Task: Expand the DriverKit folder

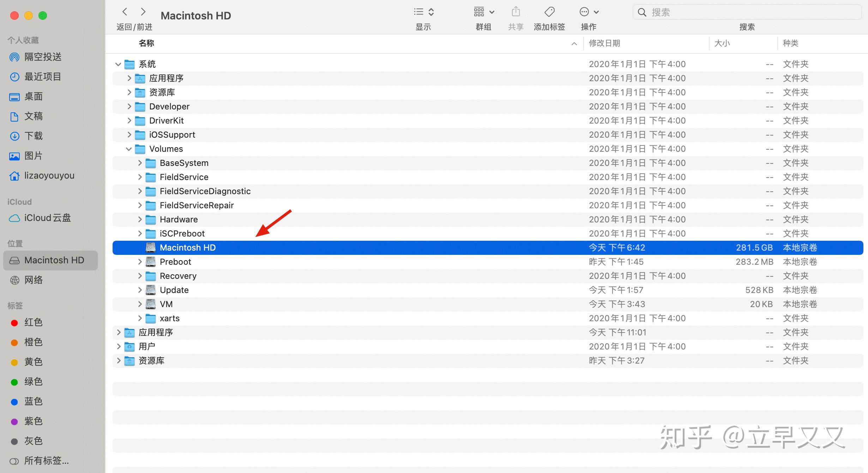Action: point(129,120)
